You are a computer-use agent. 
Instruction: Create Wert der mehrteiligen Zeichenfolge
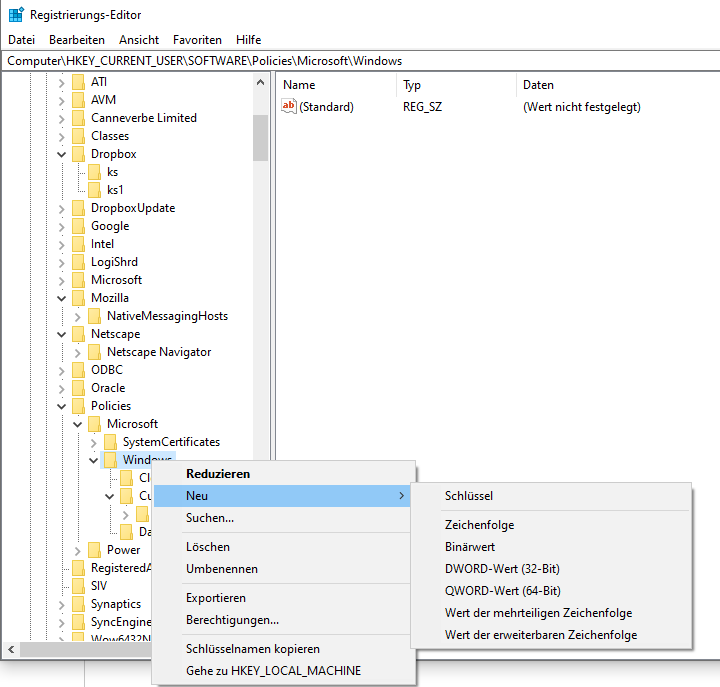[x=551, y=613]
